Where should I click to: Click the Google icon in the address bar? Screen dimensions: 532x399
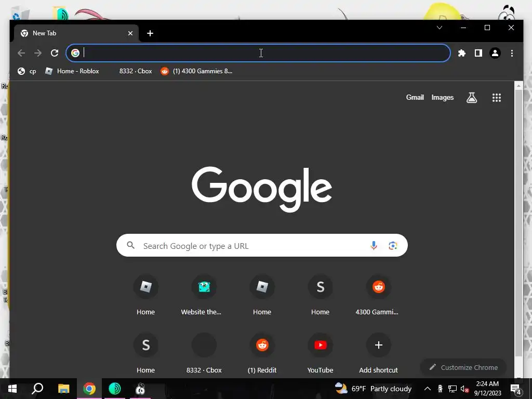point(75,53)
